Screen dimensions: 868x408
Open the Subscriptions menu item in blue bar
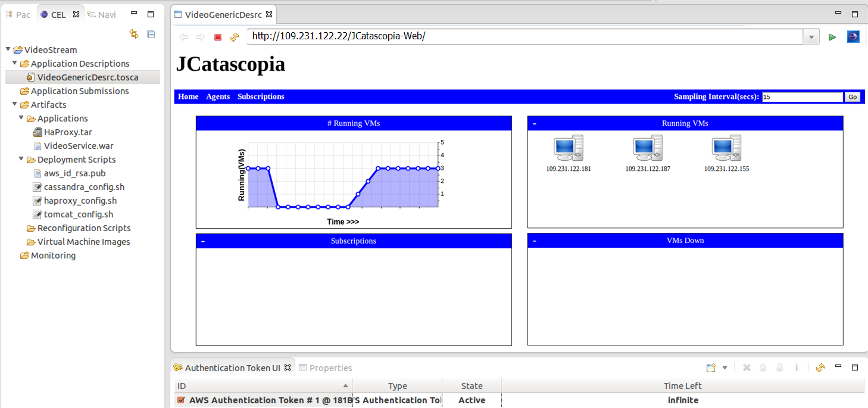click(x=261, y=96)
